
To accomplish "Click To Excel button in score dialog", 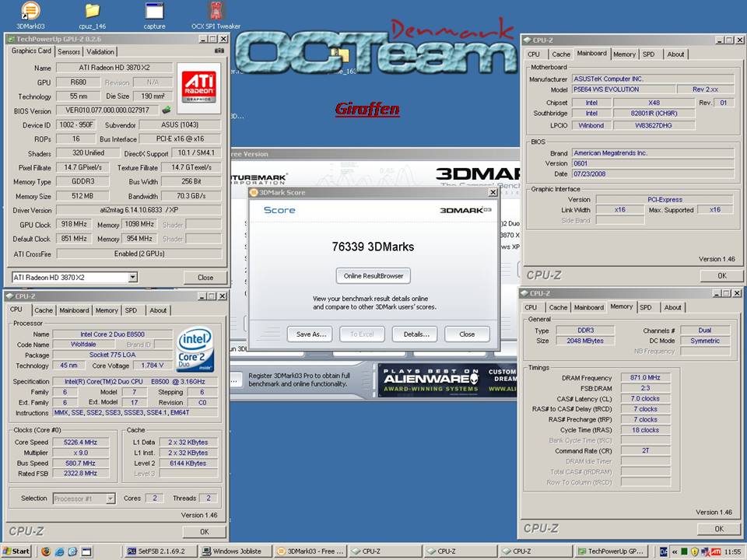I will [362, 334].
